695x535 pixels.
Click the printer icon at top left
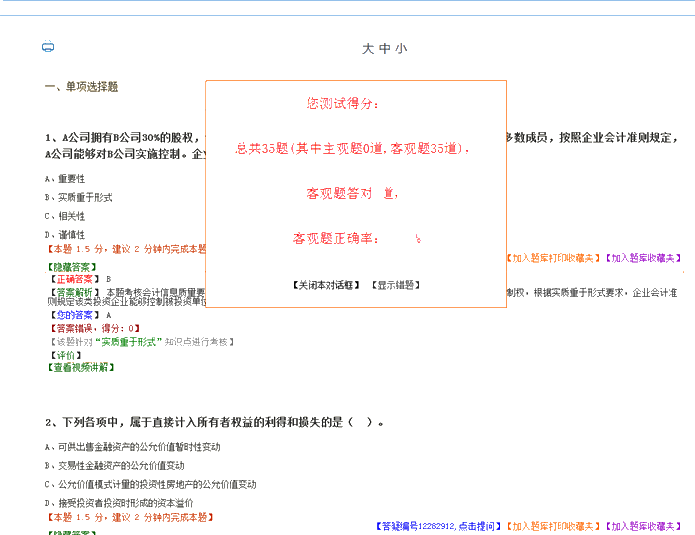[48, 47]
